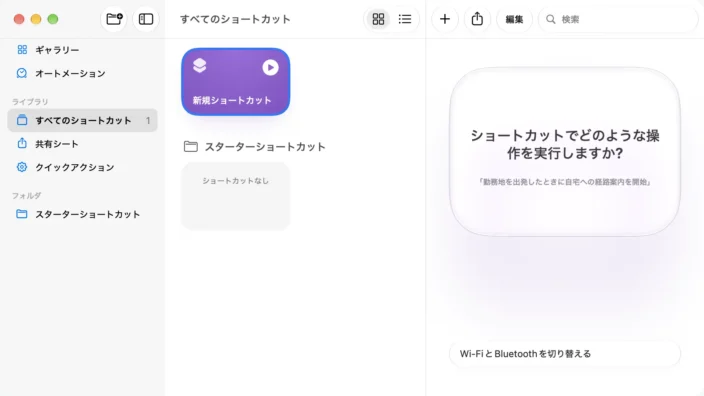Screen dimensions: 704x396
Task: Select the 新規ショートカット card title
Action: [232, 100]
